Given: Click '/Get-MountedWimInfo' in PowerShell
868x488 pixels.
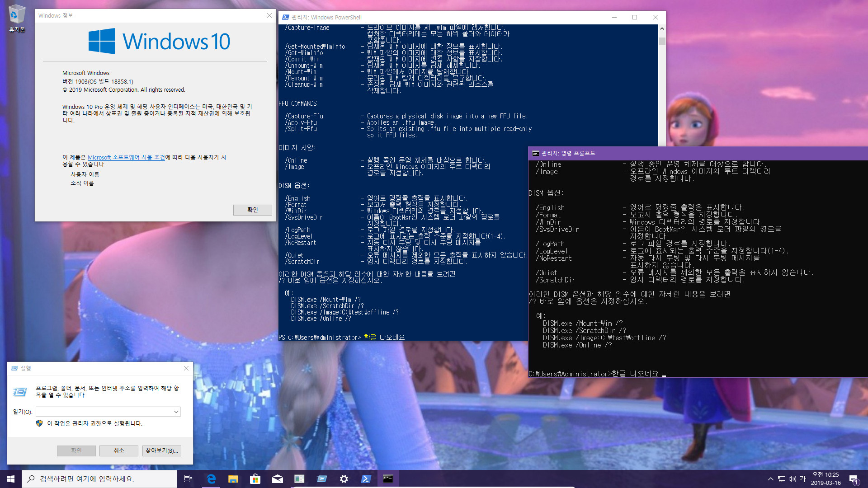Looking at the screenshot, I should (315, 47).
